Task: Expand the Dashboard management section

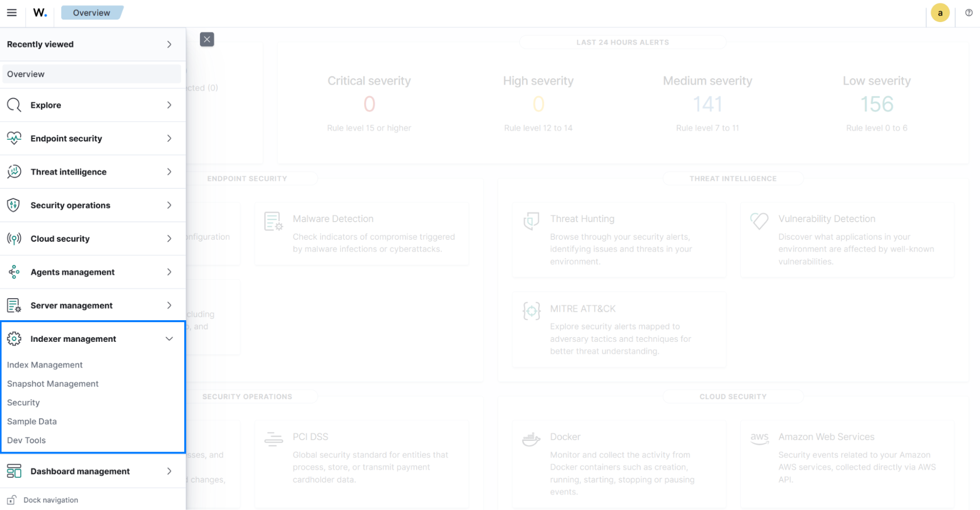Action: tap(170, 471)
